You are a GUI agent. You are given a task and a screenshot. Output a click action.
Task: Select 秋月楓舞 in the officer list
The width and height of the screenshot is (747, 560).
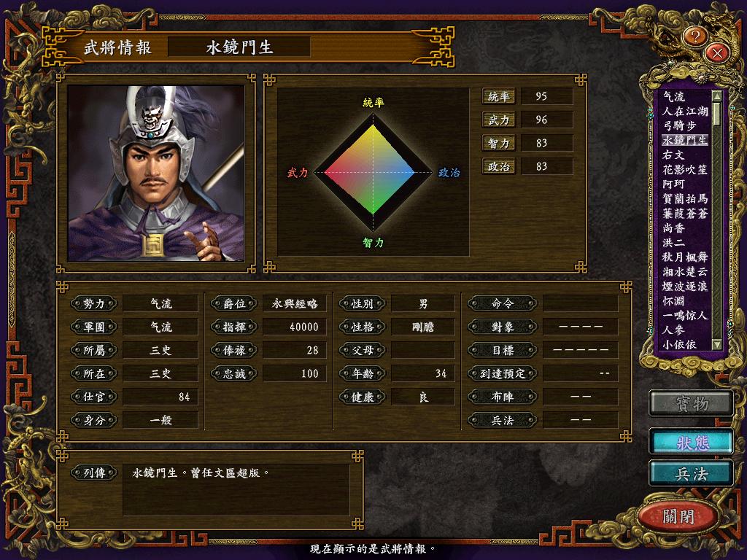[684, 257]
